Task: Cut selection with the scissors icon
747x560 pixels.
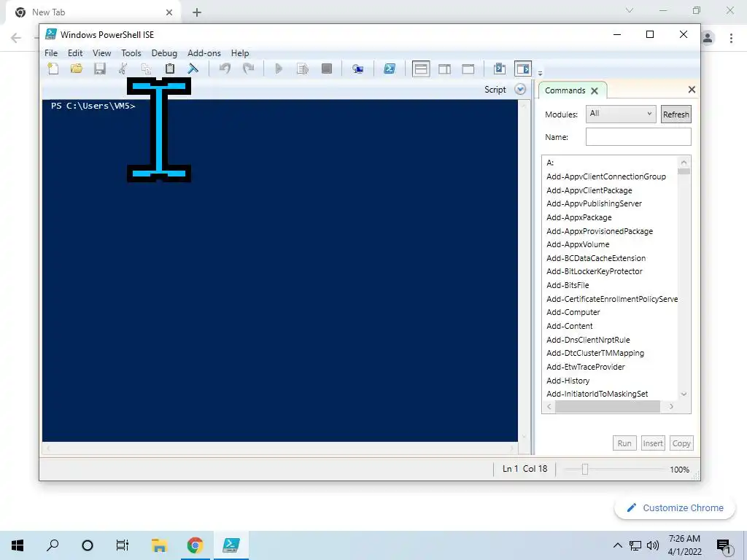Action: (123, 69)
